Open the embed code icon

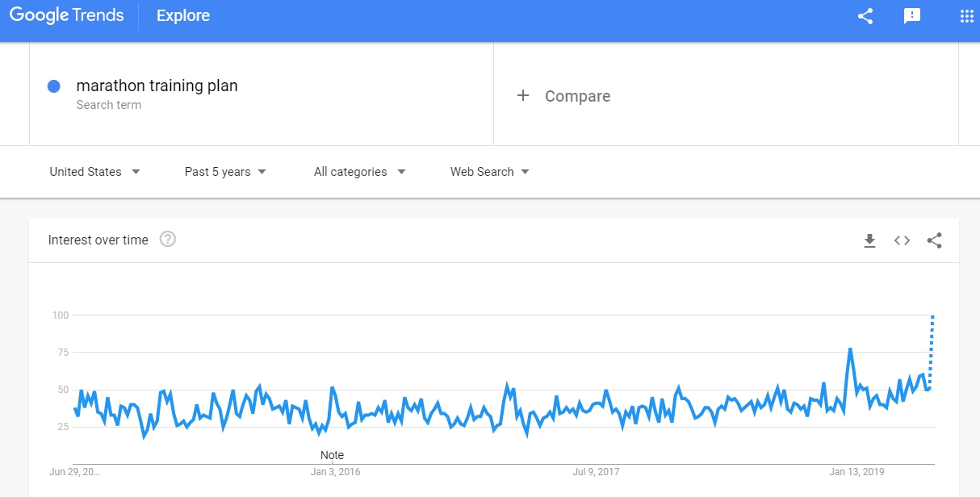point(902,240)
